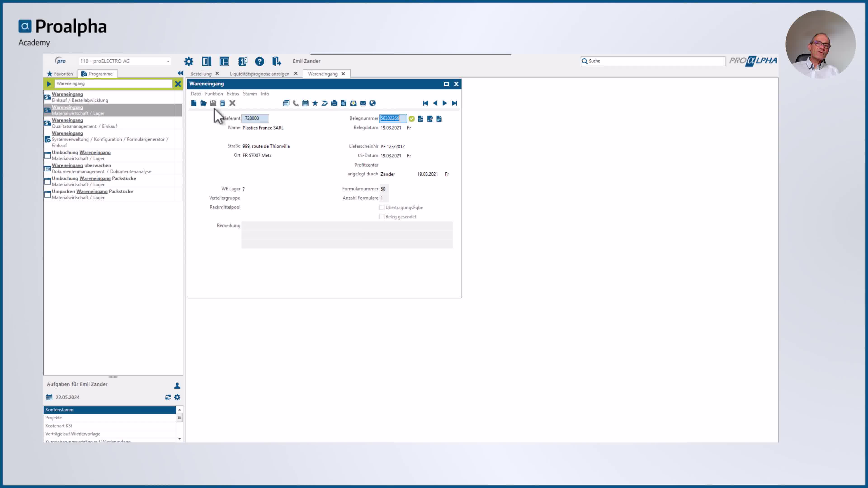Viewport: 868px width, 488px height.
Task: Go to the next record arrow
Action: click(x=445, y=103)
